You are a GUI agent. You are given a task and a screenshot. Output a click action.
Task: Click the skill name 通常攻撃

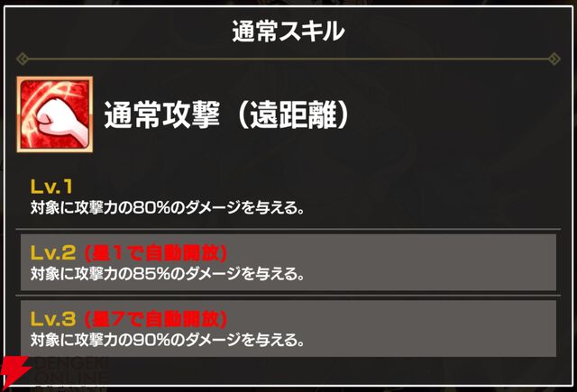(156, 116)
